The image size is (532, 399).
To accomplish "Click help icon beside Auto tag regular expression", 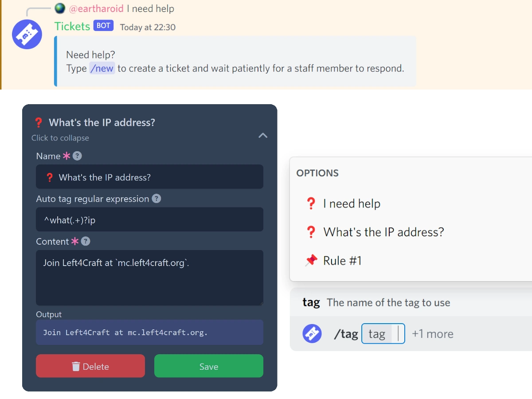I will pyautogui.click(x=156, y=199).
